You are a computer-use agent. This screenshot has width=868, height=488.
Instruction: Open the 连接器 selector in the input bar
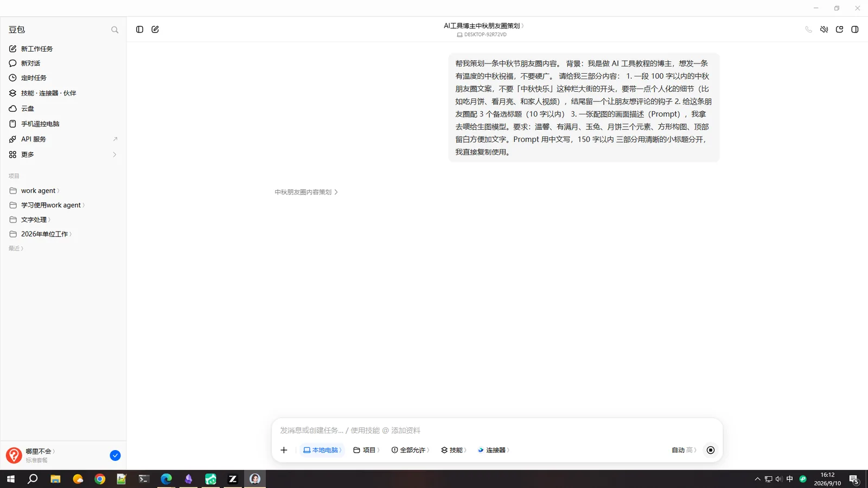[493, 450]
